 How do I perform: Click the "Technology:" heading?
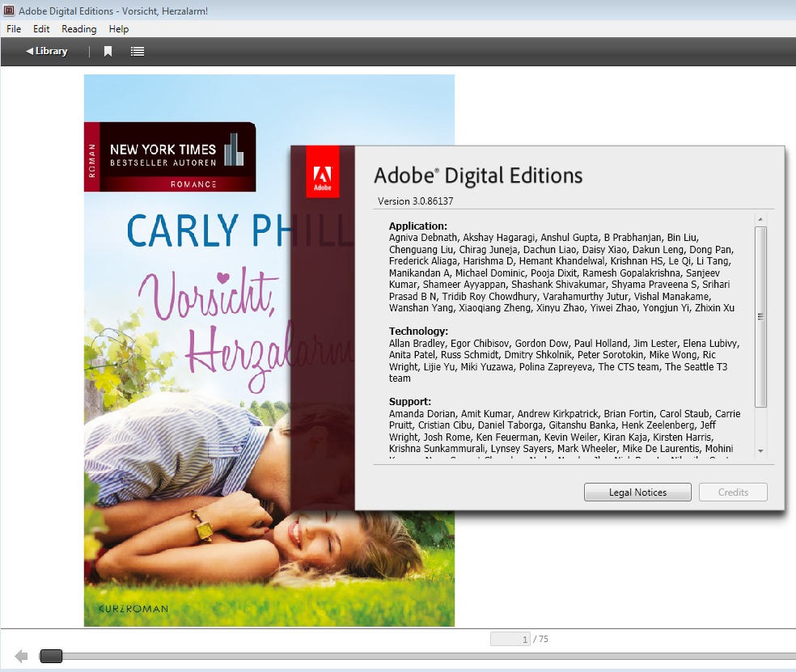pyautogui.click(x=418, y=331)
